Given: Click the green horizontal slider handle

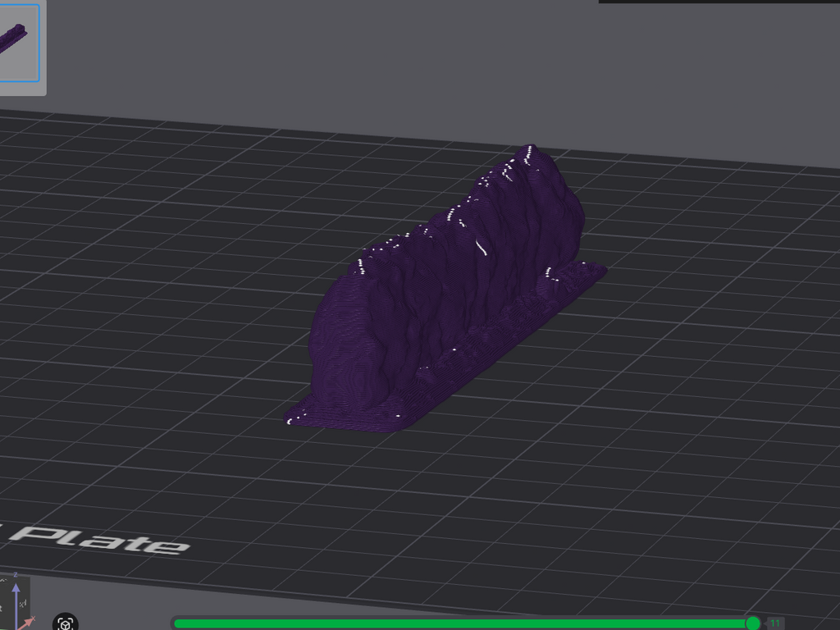Looking at the screenshot, I should pyautogui.click(x=753, y=623).
